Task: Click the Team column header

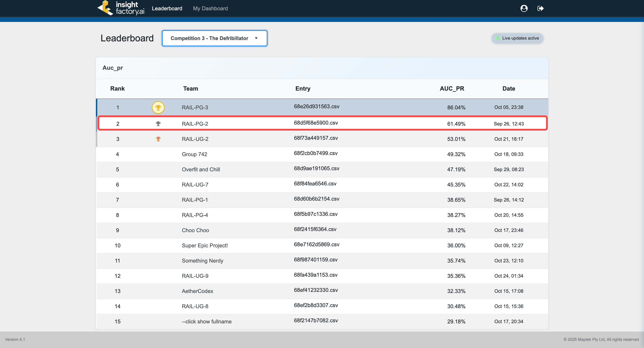Action: (191, 89)
